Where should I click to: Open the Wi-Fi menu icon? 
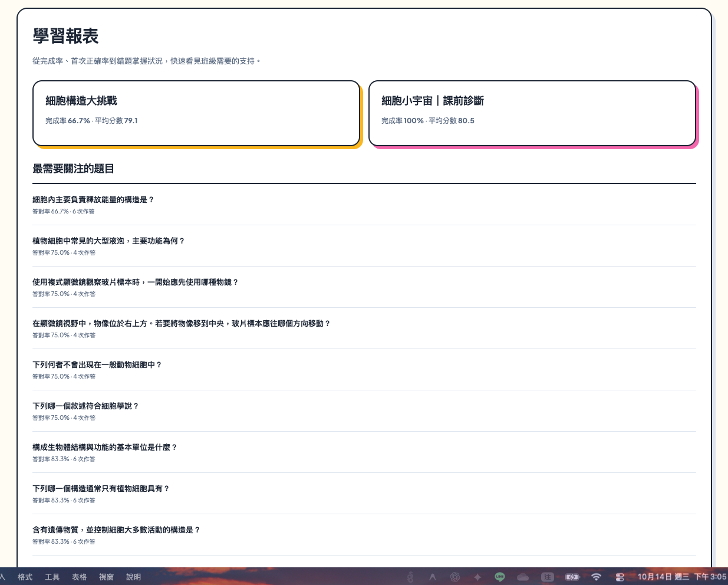(596, 577)
